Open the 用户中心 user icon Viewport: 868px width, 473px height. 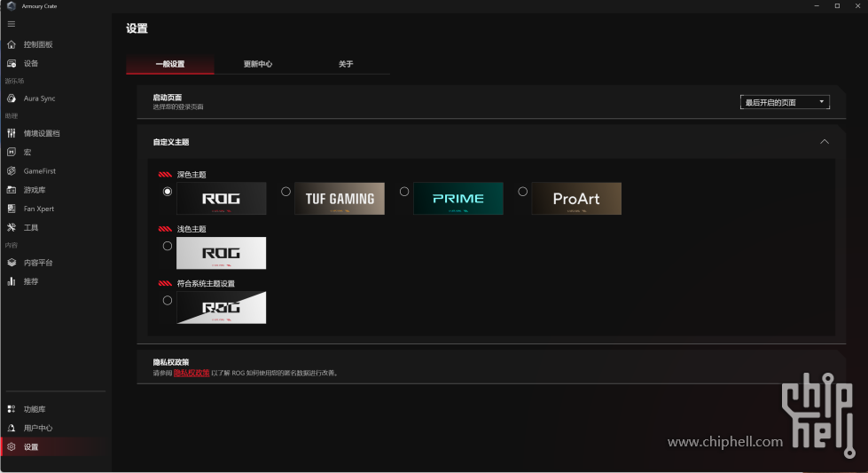[x=11, y=428]
